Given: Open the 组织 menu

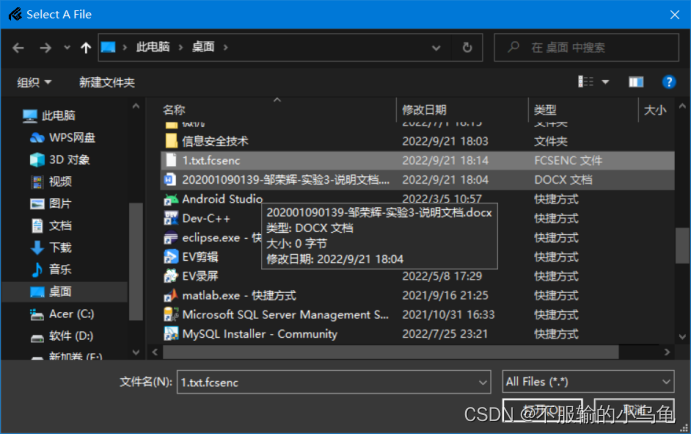Looking at the screenshot, I should pos(34,83).
